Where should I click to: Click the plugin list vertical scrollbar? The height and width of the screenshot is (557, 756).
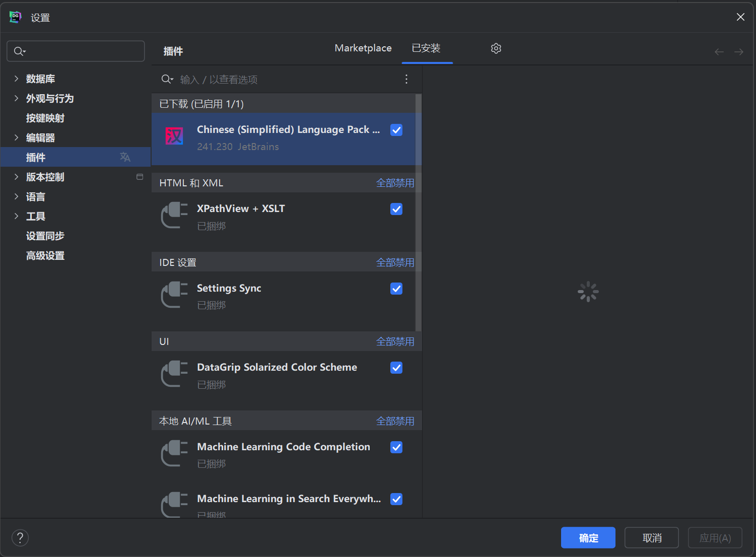[x=418, y=212]
